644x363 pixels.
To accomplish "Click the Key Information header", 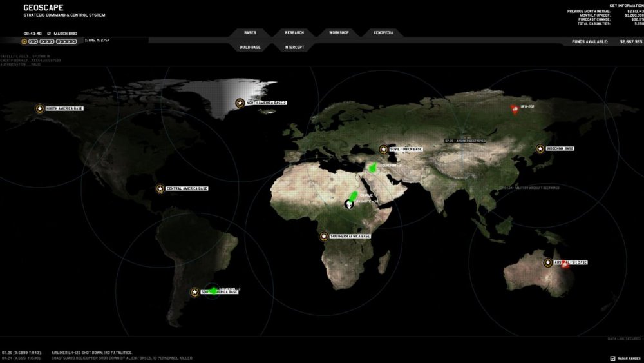I will (x=627, y=6).
